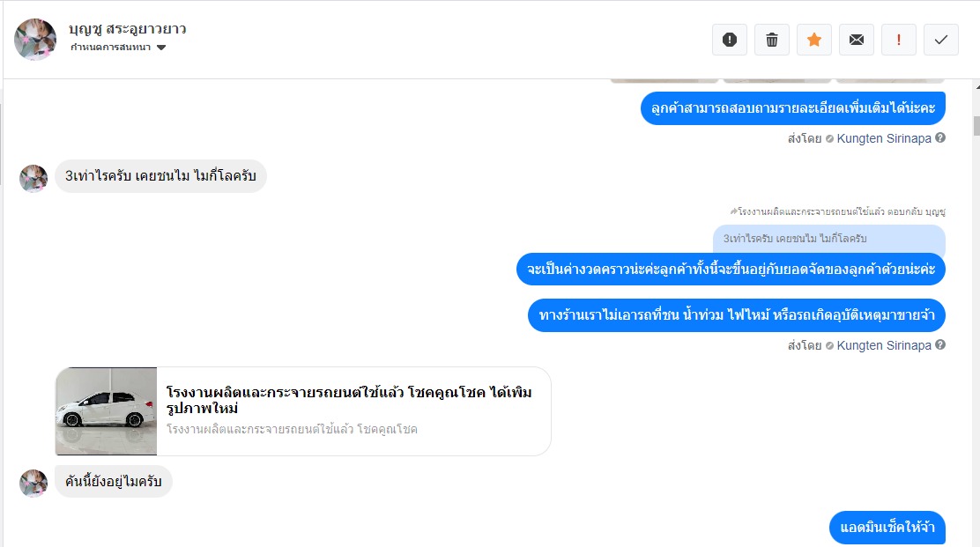Delete conversation with the trash icon
Image resolution: width=980 pixels, height=547 pixels.
click(772, 40)
